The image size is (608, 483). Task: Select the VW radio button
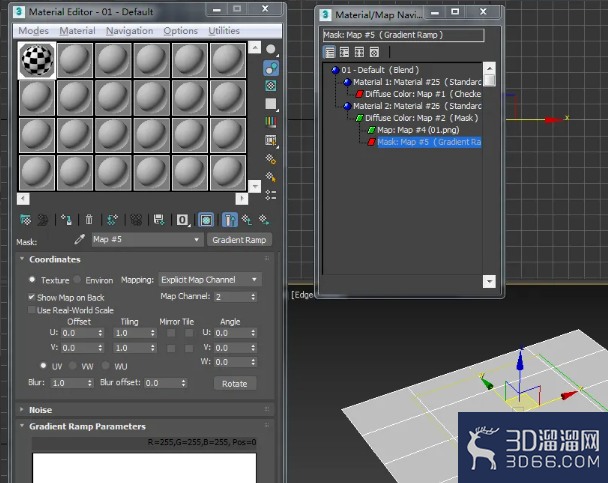click(x=73, y=366)
